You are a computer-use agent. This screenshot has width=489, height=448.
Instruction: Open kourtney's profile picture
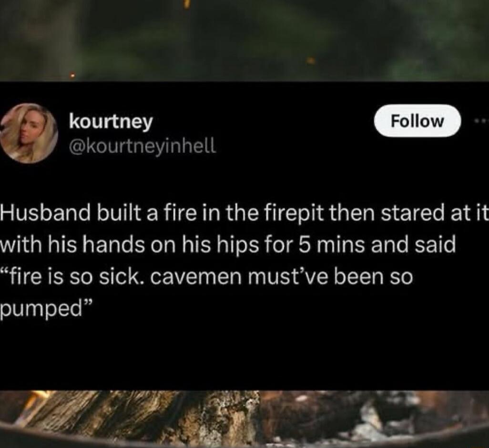point(29,133)
